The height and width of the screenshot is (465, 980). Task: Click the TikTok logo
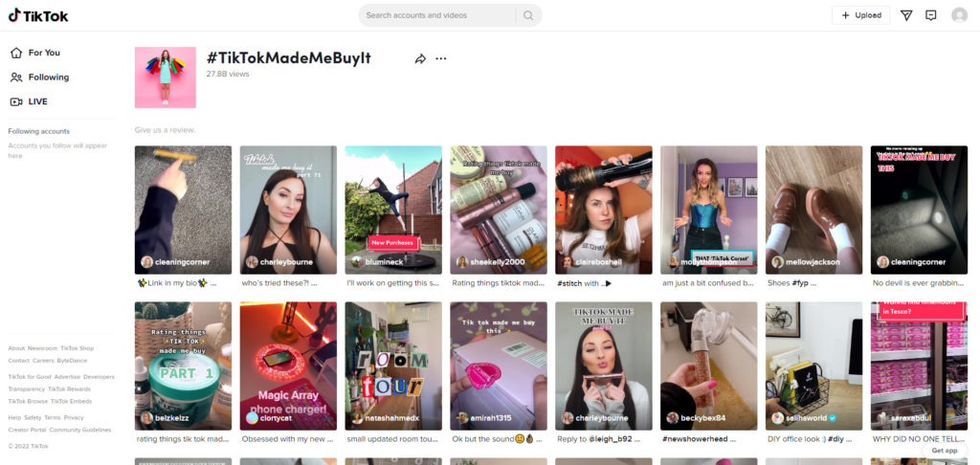38,15
